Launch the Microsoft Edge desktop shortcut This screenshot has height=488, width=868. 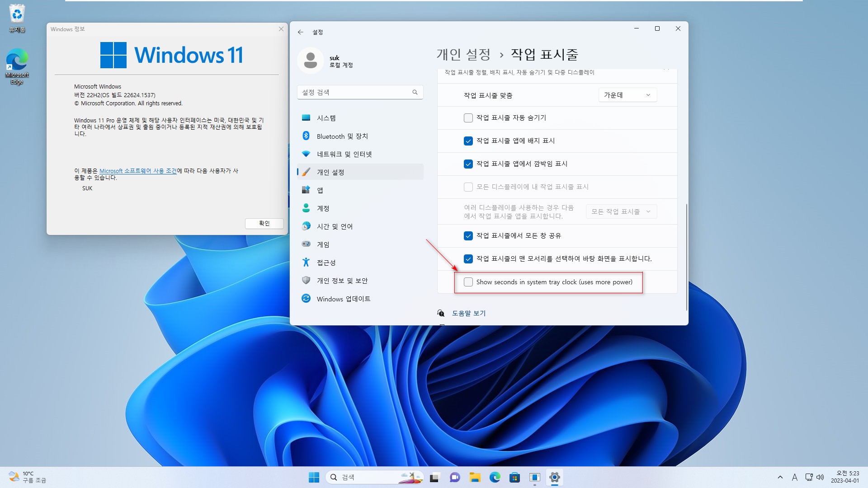click(x=17, y=66)
